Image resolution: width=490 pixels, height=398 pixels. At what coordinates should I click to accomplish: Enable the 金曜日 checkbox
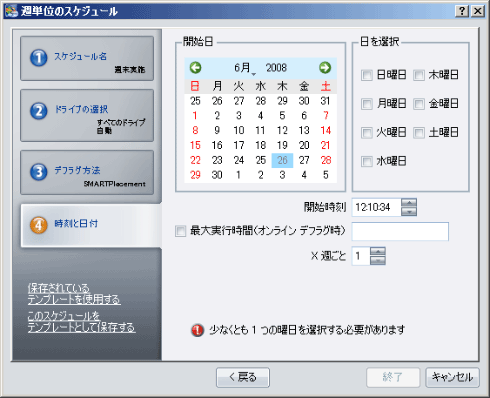[x=419, y=104]
